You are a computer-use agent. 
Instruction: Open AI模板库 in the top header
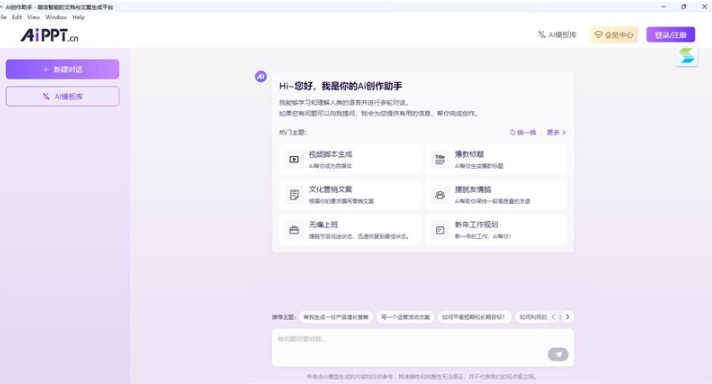tap(557, 35)
